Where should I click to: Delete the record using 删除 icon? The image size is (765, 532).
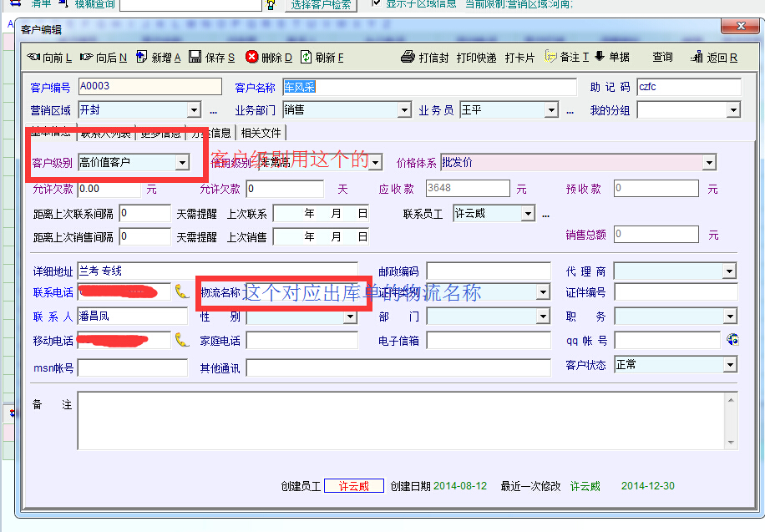click(251, 58)
